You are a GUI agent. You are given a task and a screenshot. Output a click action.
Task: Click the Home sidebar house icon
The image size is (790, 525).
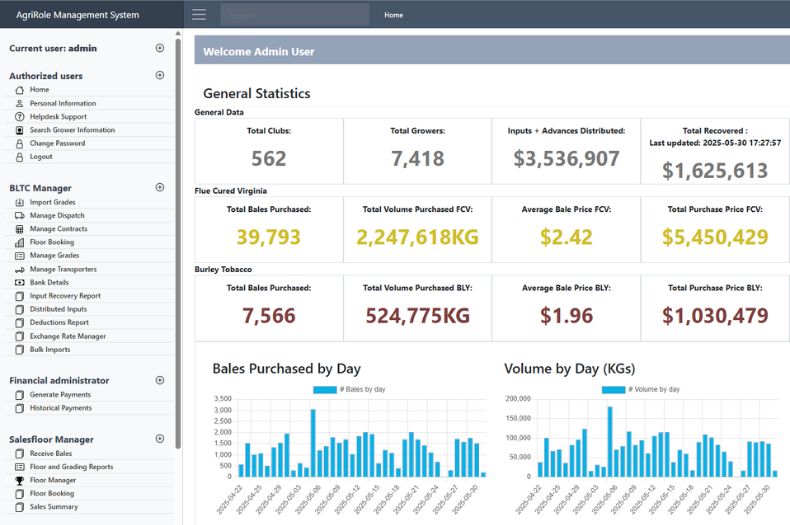pos(20,90)
